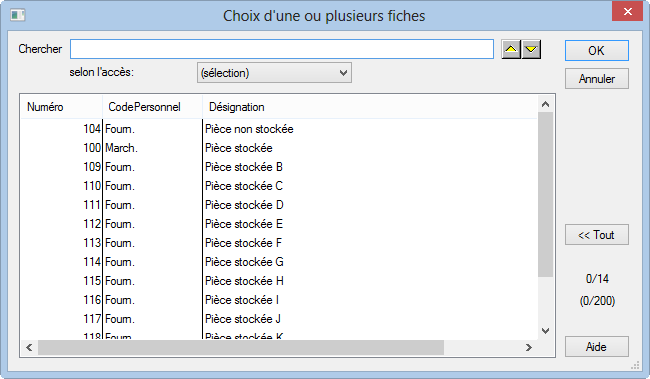650x379 pixels.
Task: Open the (sélection) access dropdown
Action: tap(274, 73)
